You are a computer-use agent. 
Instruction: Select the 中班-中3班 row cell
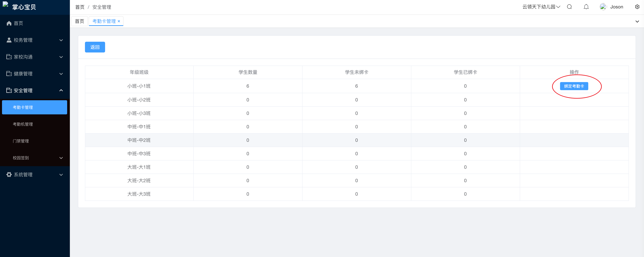pos(139,154)
